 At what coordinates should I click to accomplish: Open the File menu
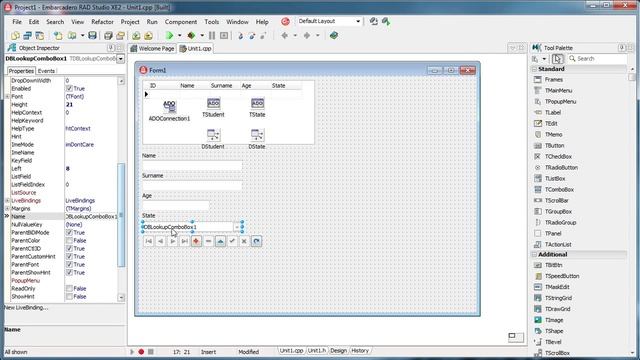coord(17,22)
